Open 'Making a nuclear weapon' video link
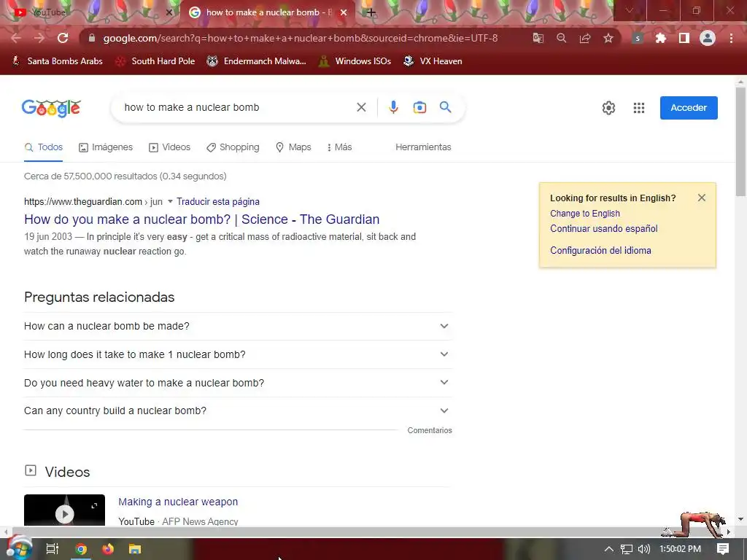Image resolution: width=747 pixels, height=560 pixels. (x=178, y=502)
